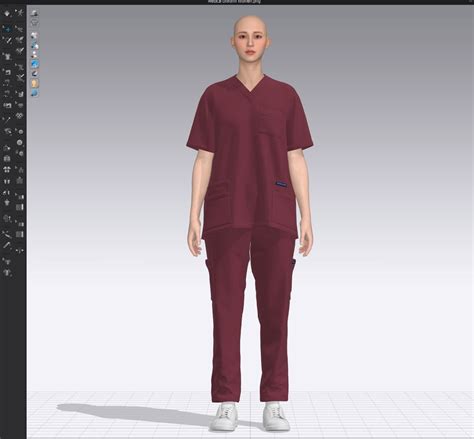Click the bright blue icon in the viewport's vertical toolbar
Screen dimensions: 474x439
click(35, 64)
